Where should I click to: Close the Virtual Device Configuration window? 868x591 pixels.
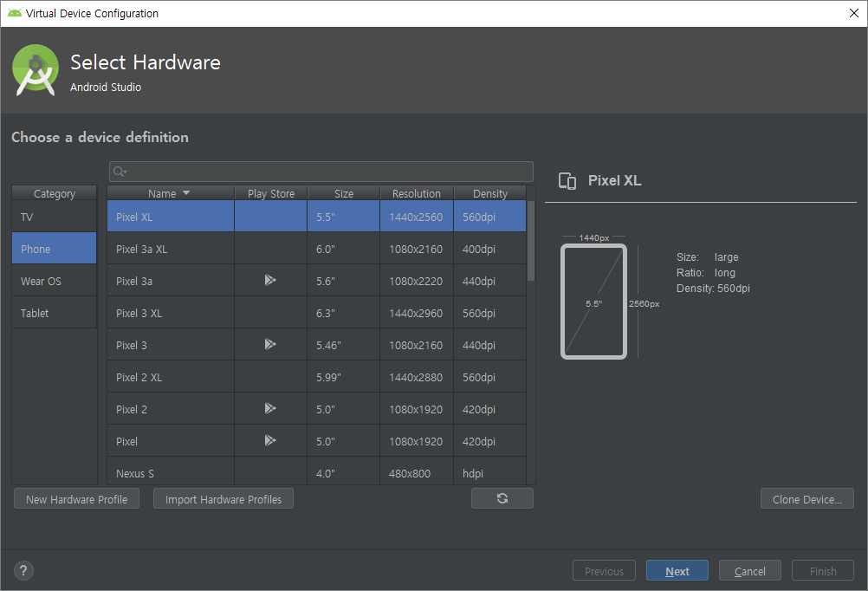[x=853, y=13]
